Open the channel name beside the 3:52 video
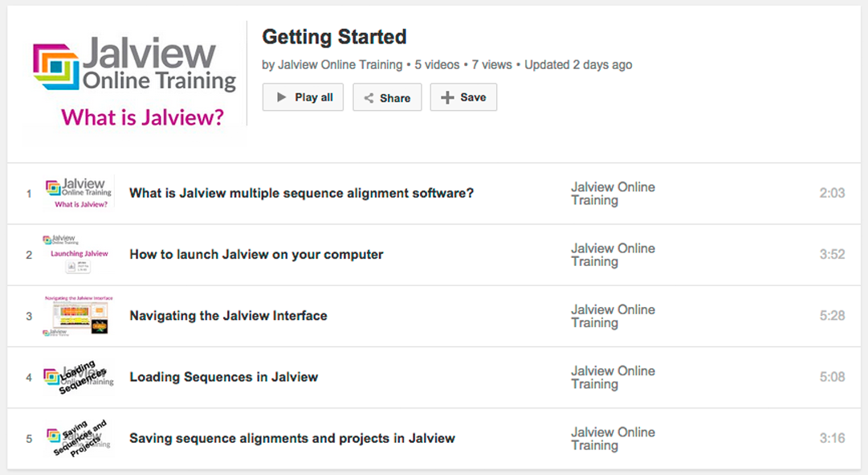Image resolution: width=868 pixels, height=475 pixels. click(613, 255)
